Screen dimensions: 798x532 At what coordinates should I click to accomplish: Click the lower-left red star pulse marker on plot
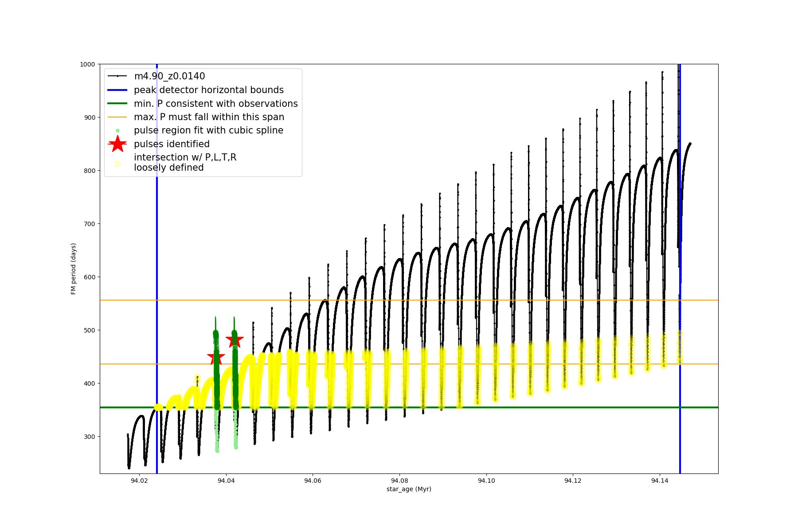216,357
